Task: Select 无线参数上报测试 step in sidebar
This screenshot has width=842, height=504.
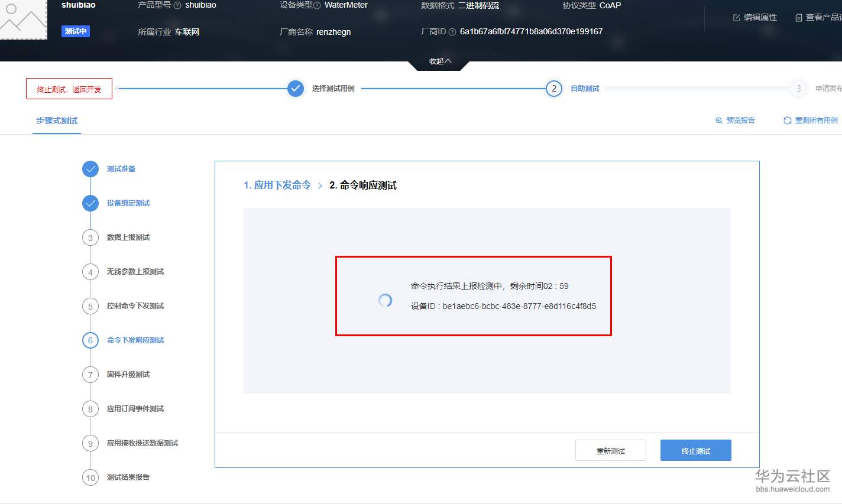Action: click(x=135, y=272)
